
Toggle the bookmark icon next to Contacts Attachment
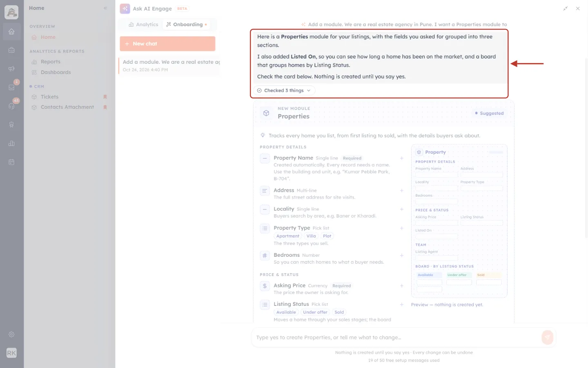[x=105, y=107]
